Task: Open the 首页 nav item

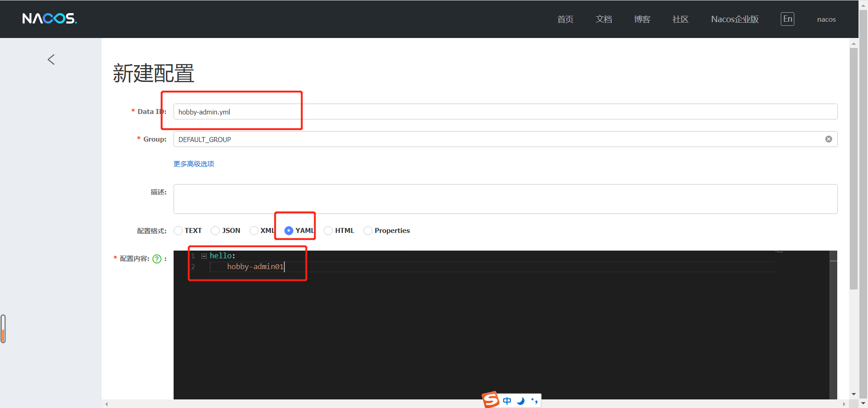Action: pos(565,19)
